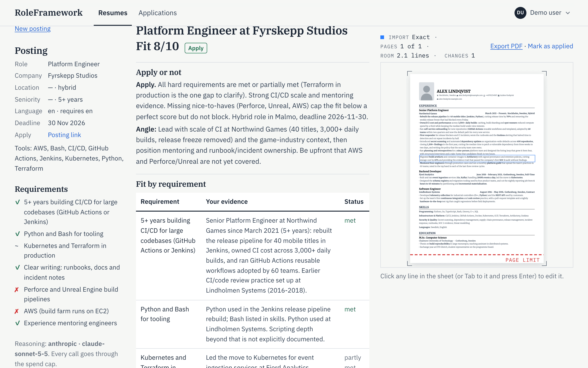This screenshot has height=368, width=588.
Task: Click the profile photo placeholder on the resume
Action: pos(427,91)
